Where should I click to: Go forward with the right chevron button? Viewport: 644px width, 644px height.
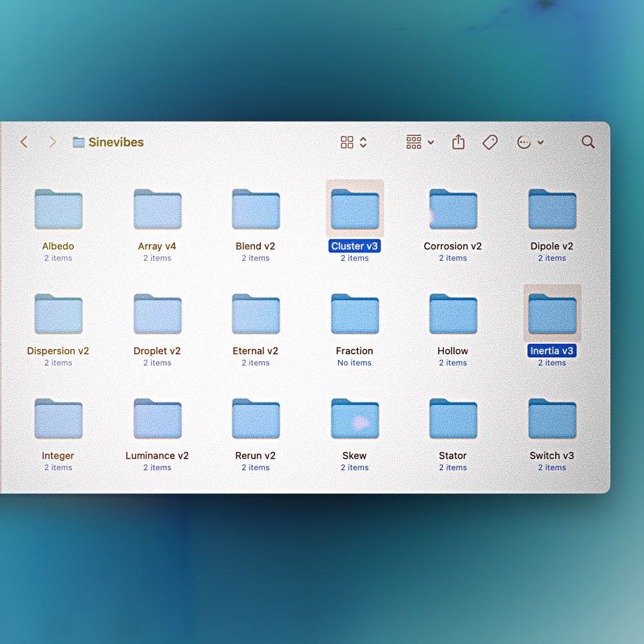[53, 142]
